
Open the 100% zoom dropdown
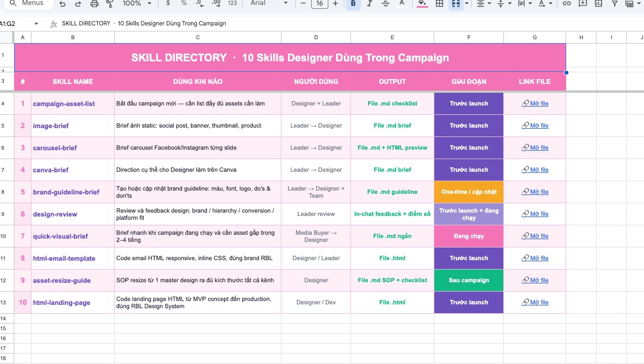coord(137,3)
